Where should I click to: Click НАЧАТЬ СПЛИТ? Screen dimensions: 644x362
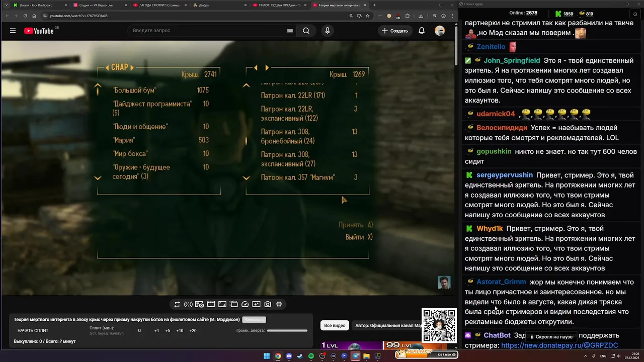click(x=33, y=331)
